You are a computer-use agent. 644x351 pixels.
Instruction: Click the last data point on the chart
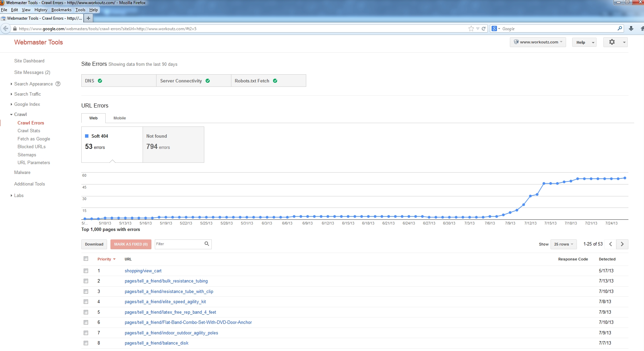625,178
